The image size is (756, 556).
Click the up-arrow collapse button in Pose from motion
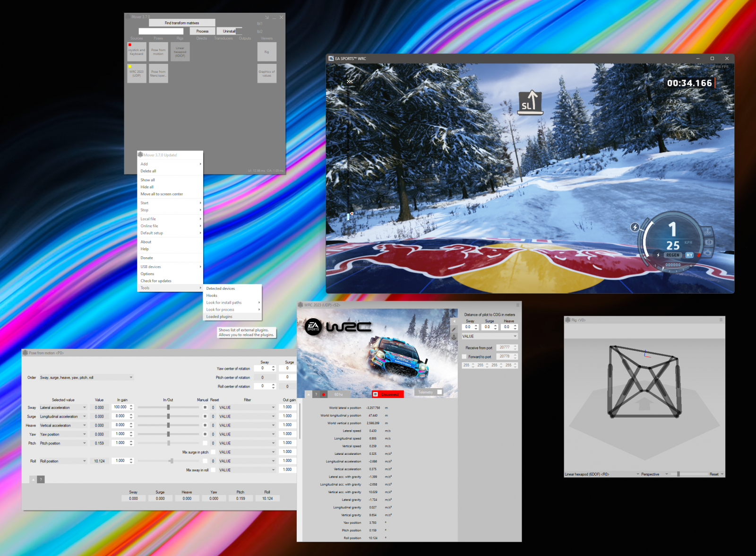pos(33,479)
